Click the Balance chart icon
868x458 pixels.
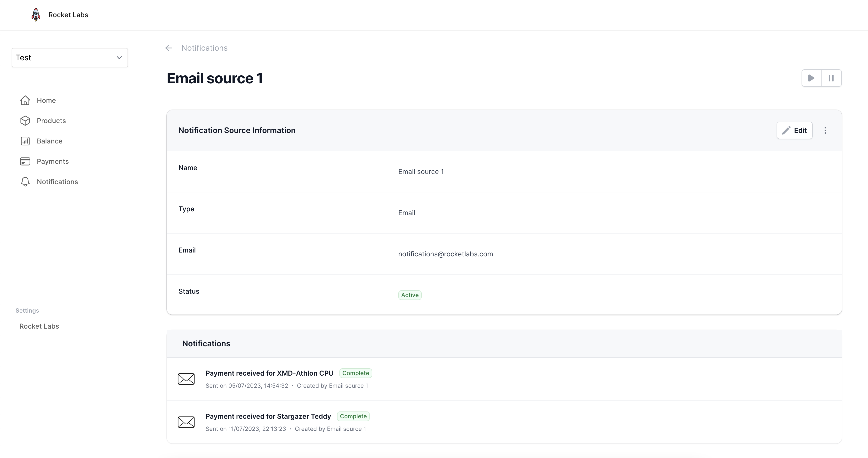25,141
